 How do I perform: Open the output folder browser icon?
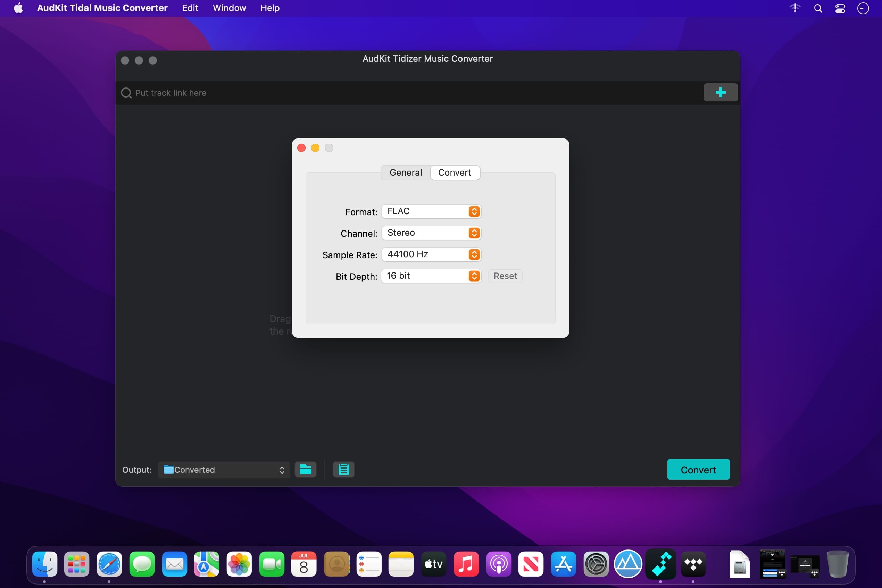(305, 469)
